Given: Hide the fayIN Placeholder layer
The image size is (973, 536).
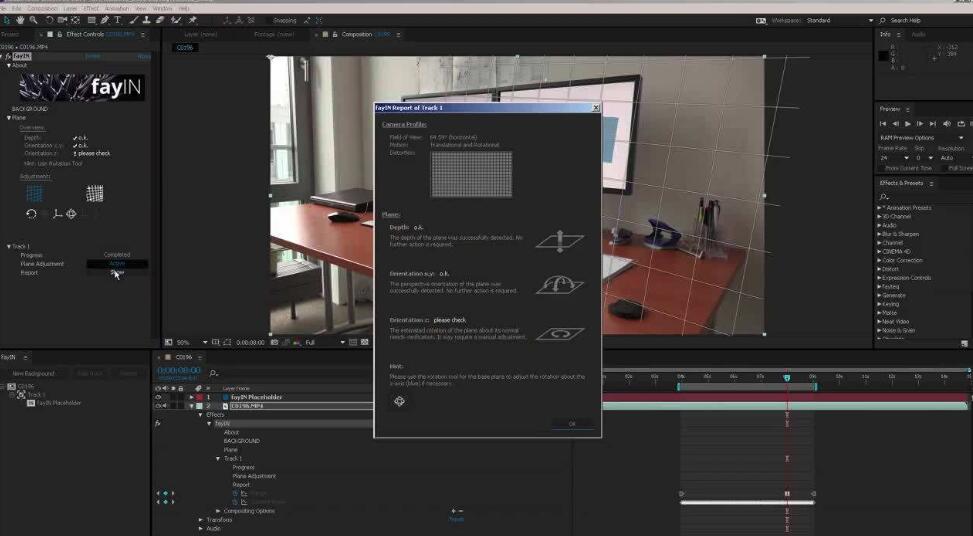Looking at the screenshot, I should 158,397.
